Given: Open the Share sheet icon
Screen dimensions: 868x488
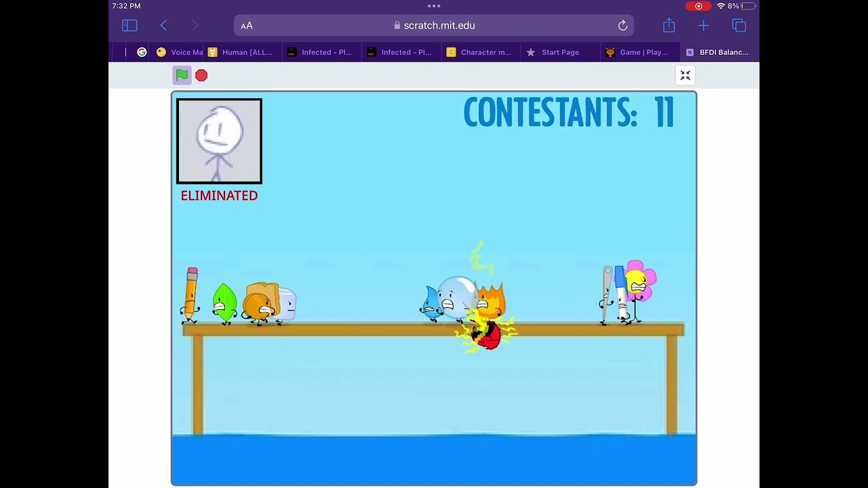Looking at the screenshot, I should click(669, 25).
